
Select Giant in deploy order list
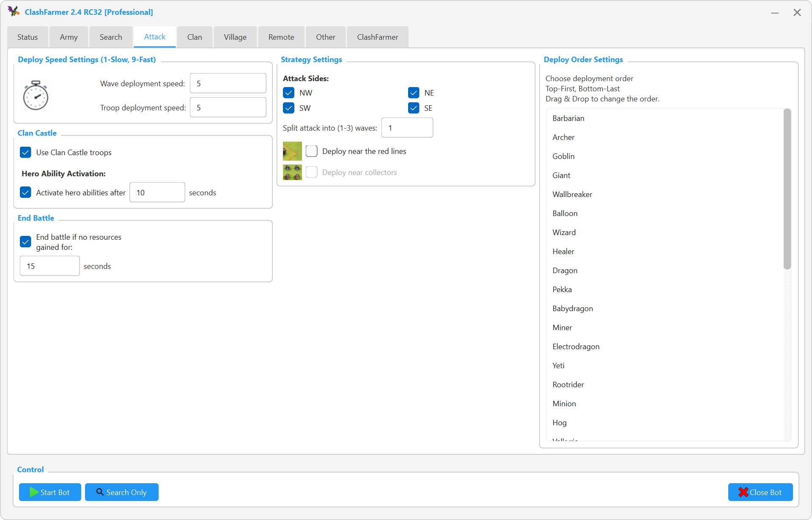coord(665,175)
